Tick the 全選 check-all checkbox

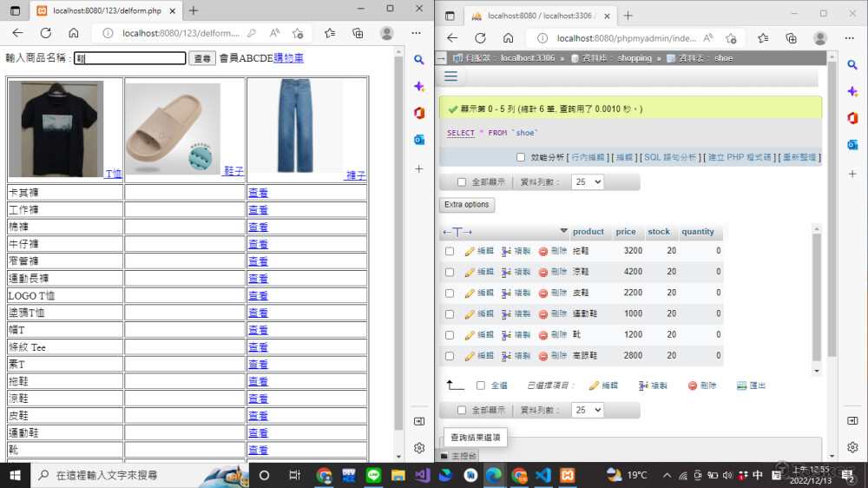click(x=481, y=386)
